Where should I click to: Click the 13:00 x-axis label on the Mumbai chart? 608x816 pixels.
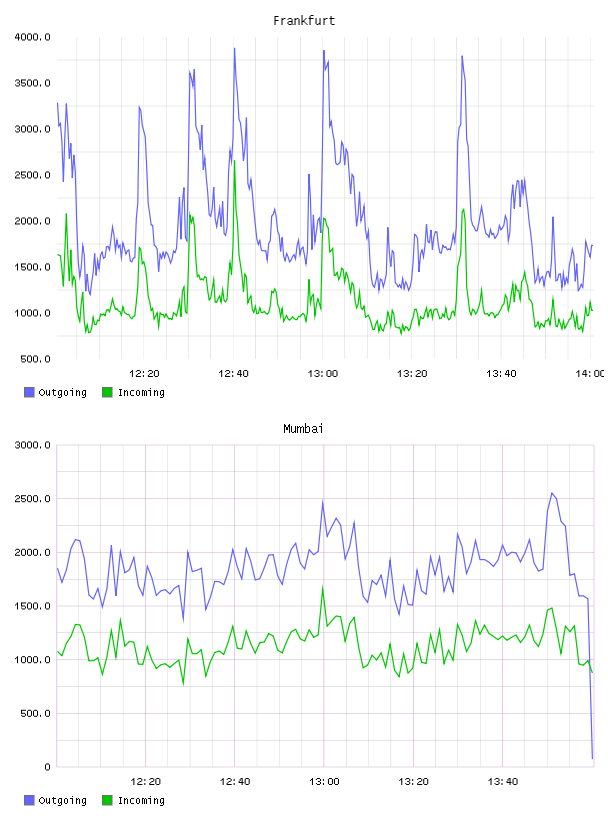[324, 782]
